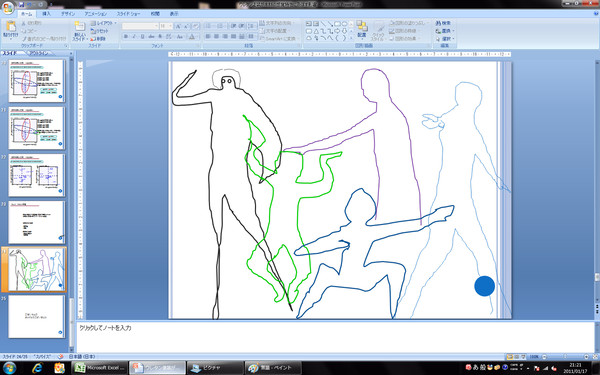The image size is (600, 375).
Task: Click the Decrease Indent icon
Action: pos(233,26)
